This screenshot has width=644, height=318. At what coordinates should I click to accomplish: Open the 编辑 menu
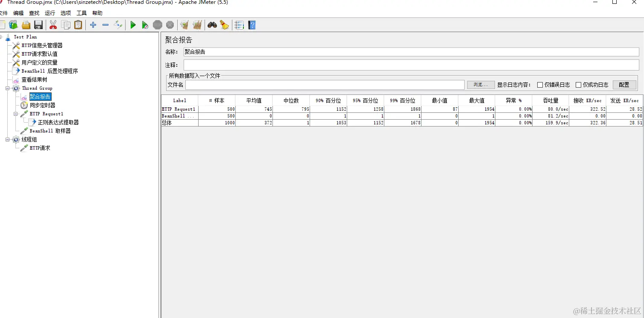pos(18,13)
